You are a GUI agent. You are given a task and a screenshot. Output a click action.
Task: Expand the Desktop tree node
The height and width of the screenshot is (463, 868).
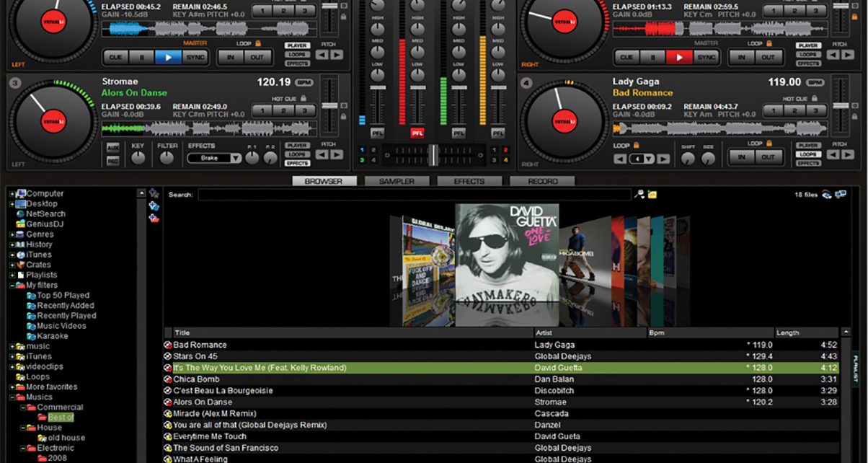pyautogui.click(x=12, y=204)
